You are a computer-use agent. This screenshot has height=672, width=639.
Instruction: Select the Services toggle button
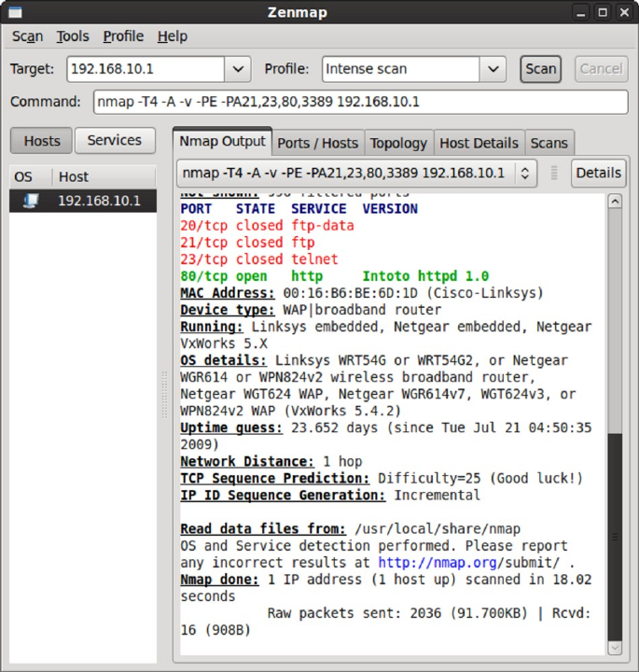point(115,141)
